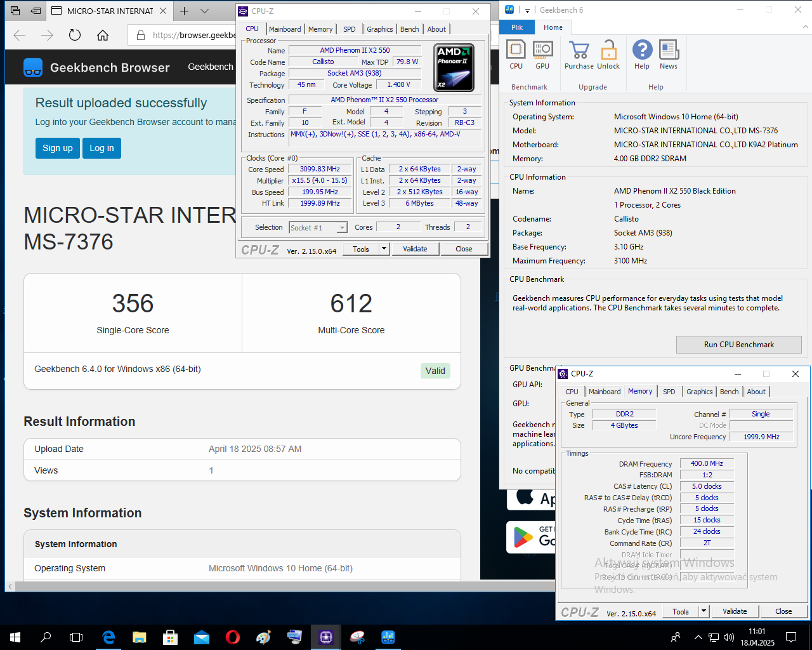Expand Socket #1 selection dropdown

[x=343, y=227]
